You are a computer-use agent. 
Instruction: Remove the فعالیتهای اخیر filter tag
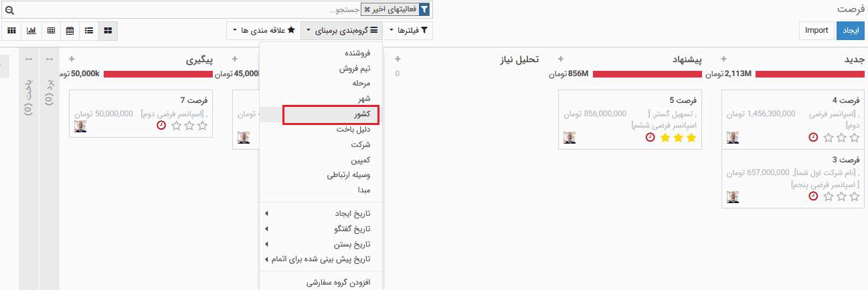point(367,9)
